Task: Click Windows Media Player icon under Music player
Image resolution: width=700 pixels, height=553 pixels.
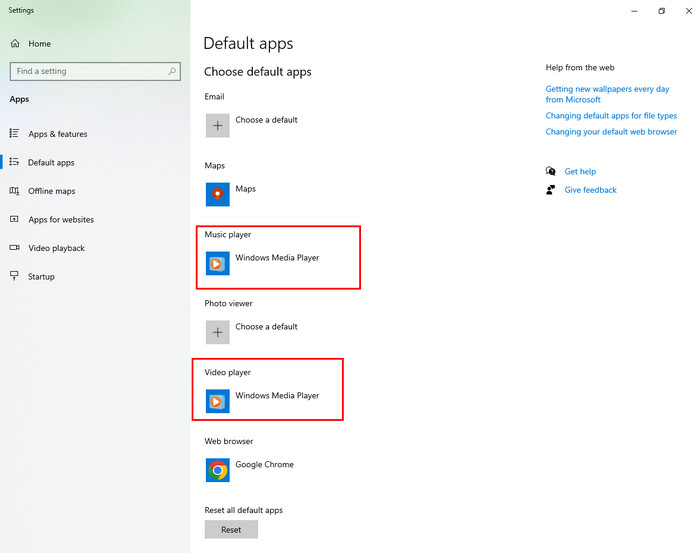Action: pos(217,263)
